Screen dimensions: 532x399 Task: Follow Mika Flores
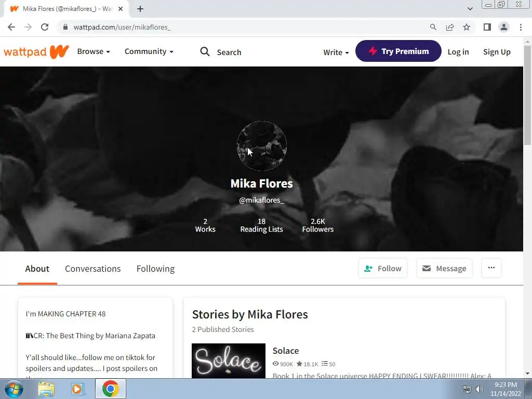[383, 269]
